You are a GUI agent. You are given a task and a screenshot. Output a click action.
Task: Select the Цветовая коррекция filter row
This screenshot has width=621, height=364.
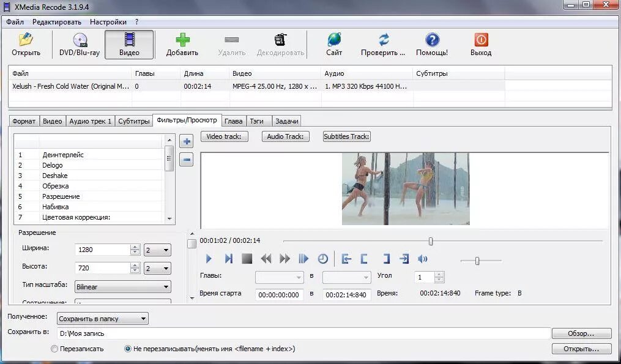click(88, 217)
